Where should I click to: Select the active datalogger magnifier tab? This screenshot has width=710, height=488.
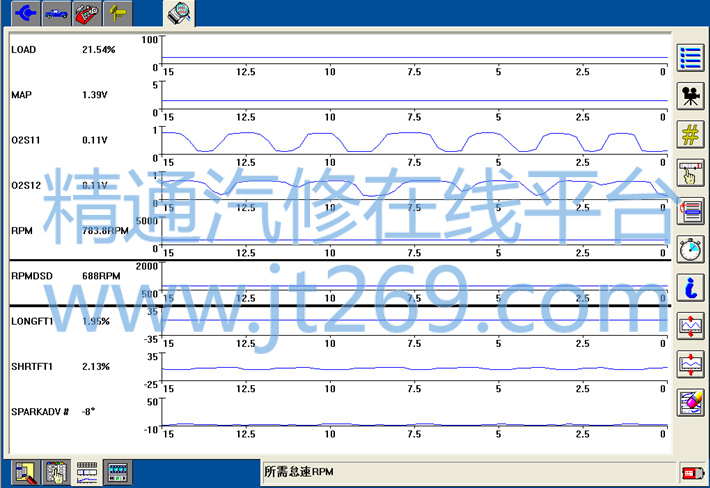pos(179,13)
